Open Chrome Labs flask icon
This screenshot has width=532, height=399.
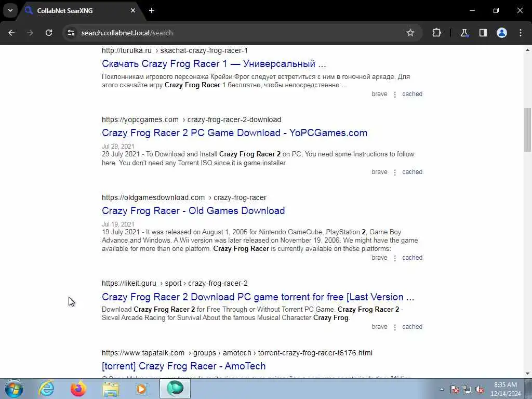click(x=464, y=33)
